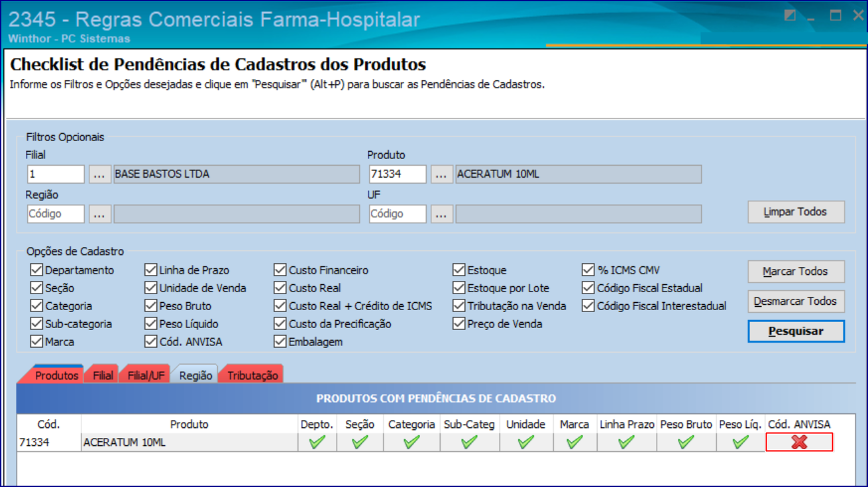Screen dimensions: 868x487
Task: Click the window options icon in title bar
Action: pos(790,16)
